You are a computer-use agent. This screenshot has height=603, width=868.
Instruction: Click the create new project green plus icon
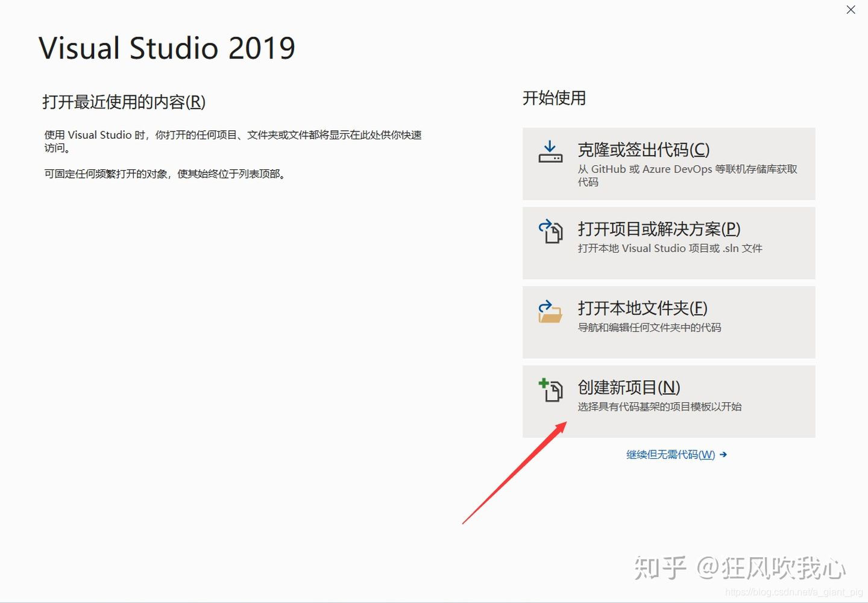pyautogui.click(x=544, y=382)
